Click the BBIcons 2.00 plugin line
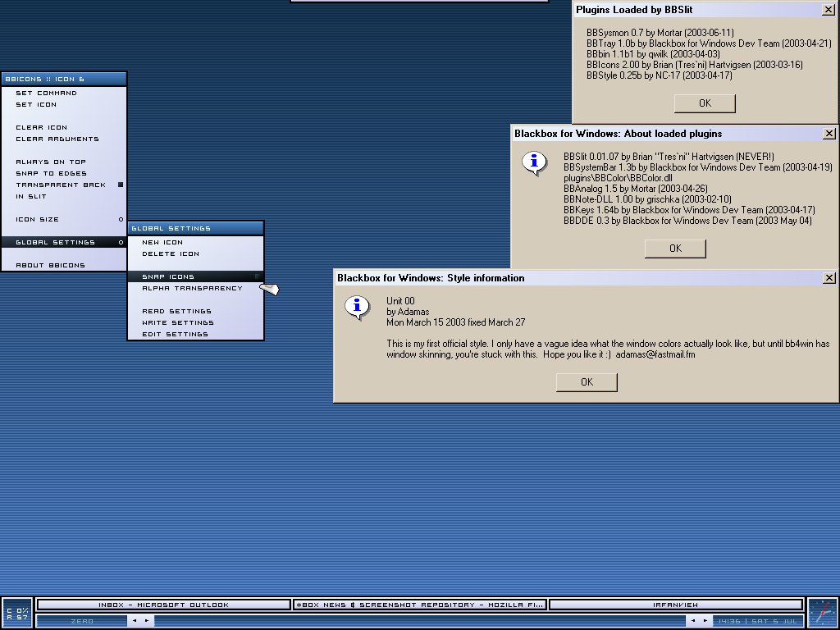The height and width of the screenshot is (630, 840). pos(694,65)
